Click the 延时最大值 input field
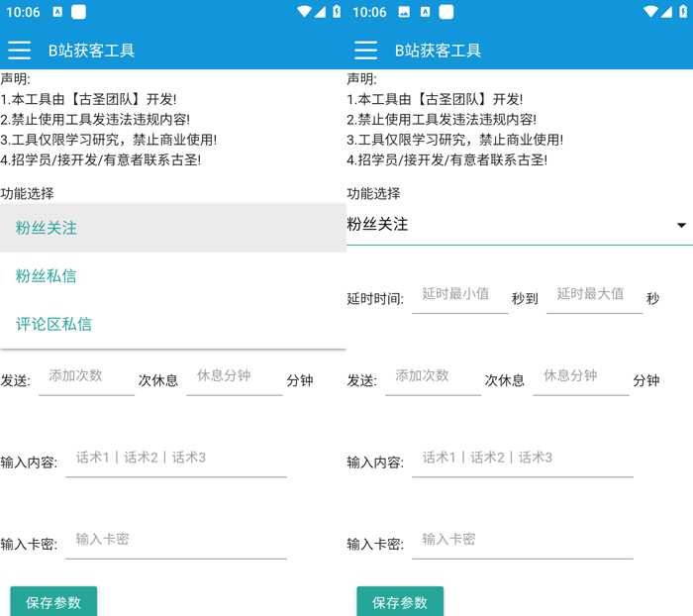This screenshot has width=693, height=616. 594,295
